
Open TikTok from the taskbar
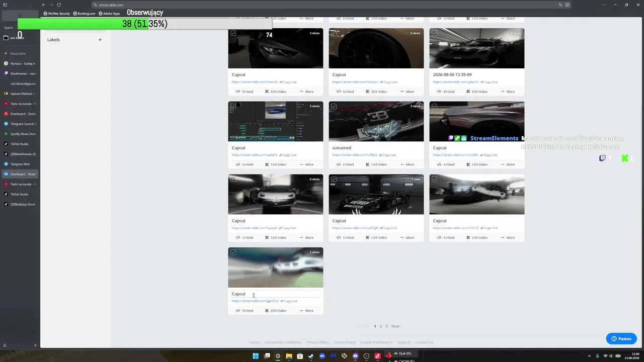pyautogui.click(x=377, y=356)
